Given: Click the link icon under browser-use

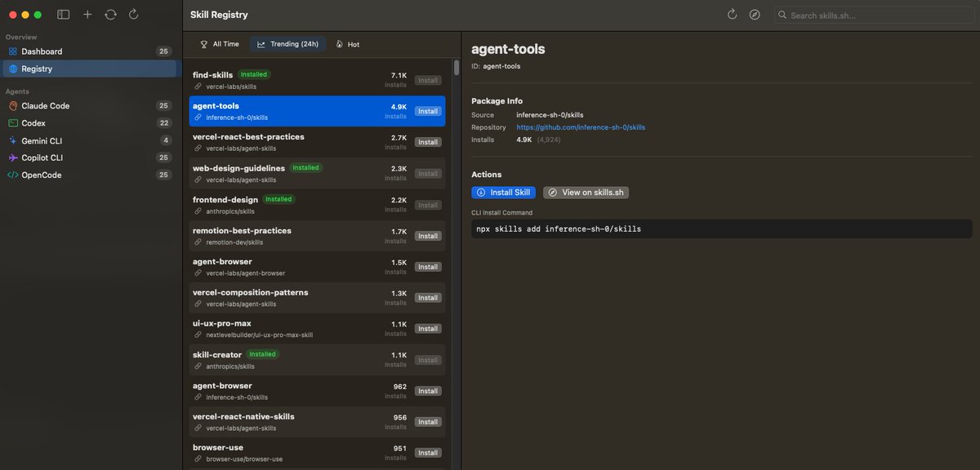Looking at the screenshot, I should coord(198,459).
